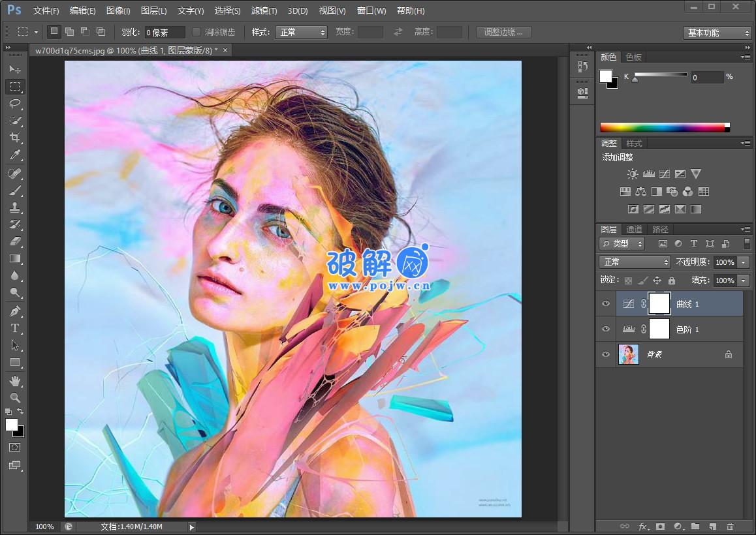Open the 基本功能 workspace selector
Screen dimensions: 756x535
pyautogui.click(x=717, y=33)
